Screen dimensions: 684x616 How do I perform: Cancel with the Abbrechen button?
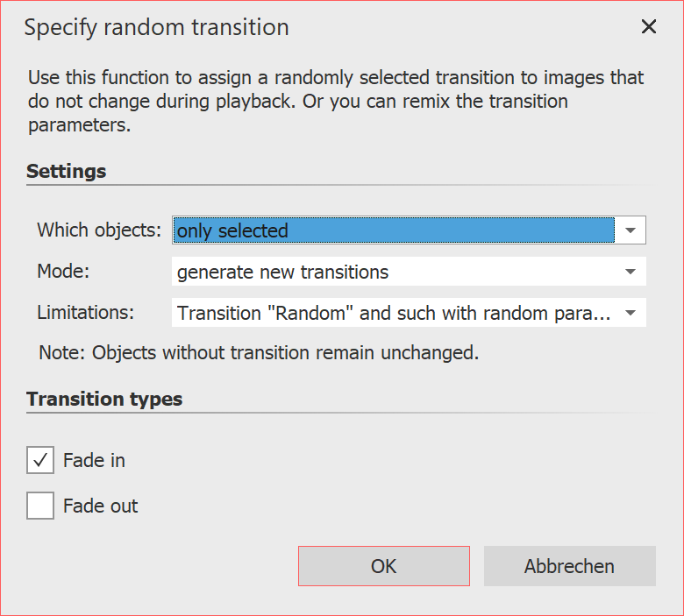[569, 566]
